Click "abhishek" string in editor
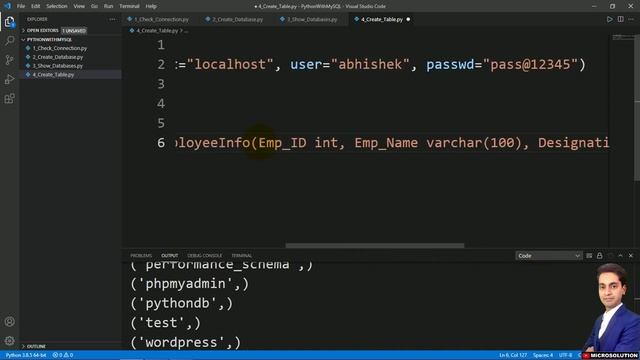The height and width of the screenshot is (360, 640). click(370, 64)
